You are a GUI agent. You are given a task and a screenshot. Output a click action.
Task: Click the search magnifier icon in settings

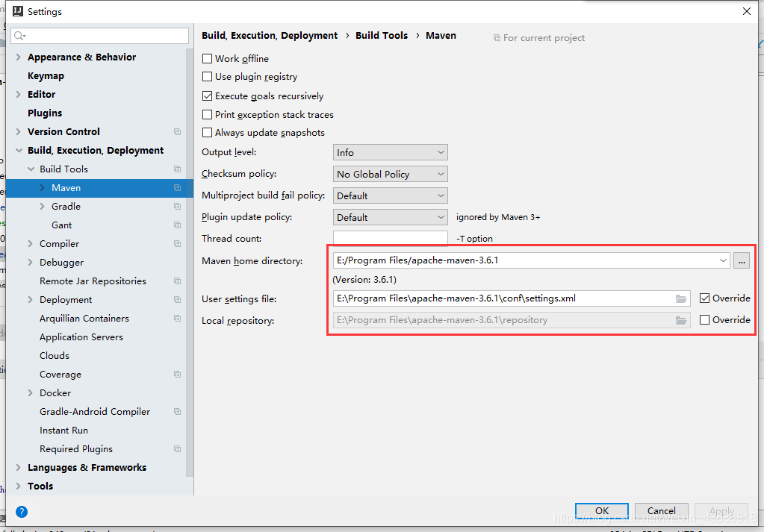click(19, 36)
